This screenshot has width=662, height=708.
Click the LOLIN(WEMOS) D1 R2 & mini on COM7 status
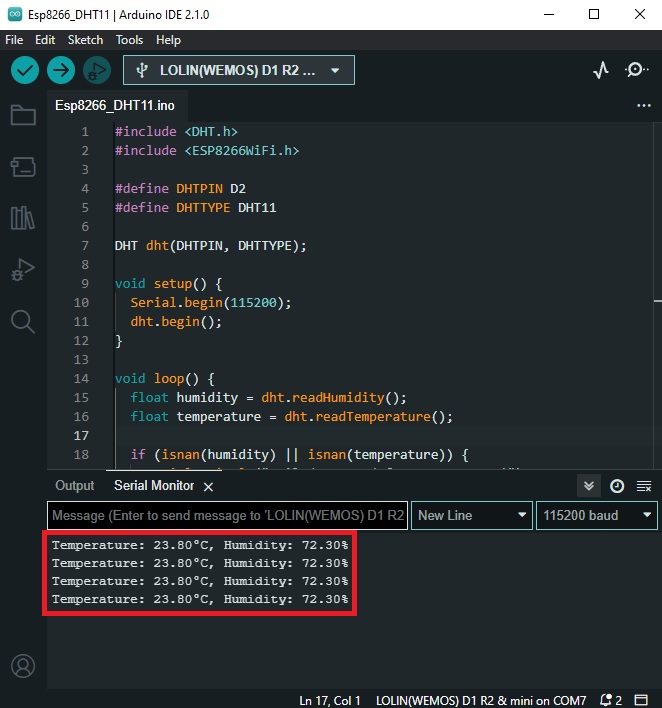coord(481,700)
